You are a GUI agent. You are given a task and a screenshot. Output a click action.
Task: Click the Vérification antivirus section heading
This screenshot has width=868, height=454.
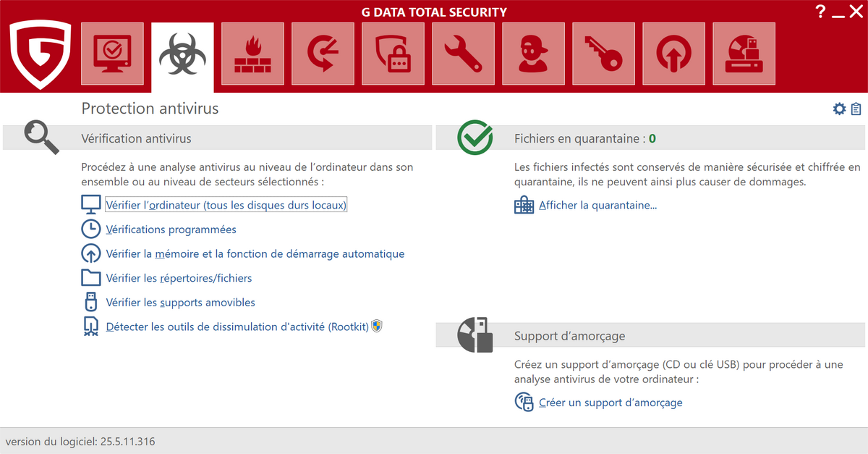pyautogui.click(x=136, y=138)
